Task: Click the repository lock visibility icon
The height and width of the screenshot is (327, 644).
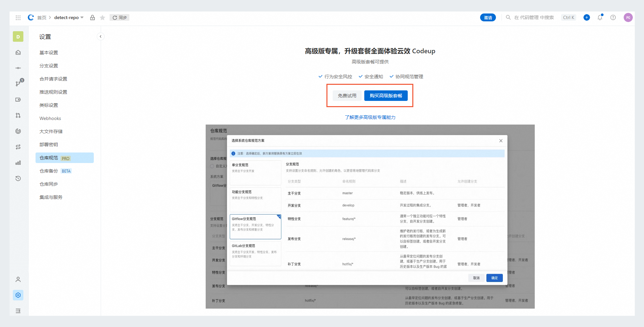Action: tap(92, 18)
